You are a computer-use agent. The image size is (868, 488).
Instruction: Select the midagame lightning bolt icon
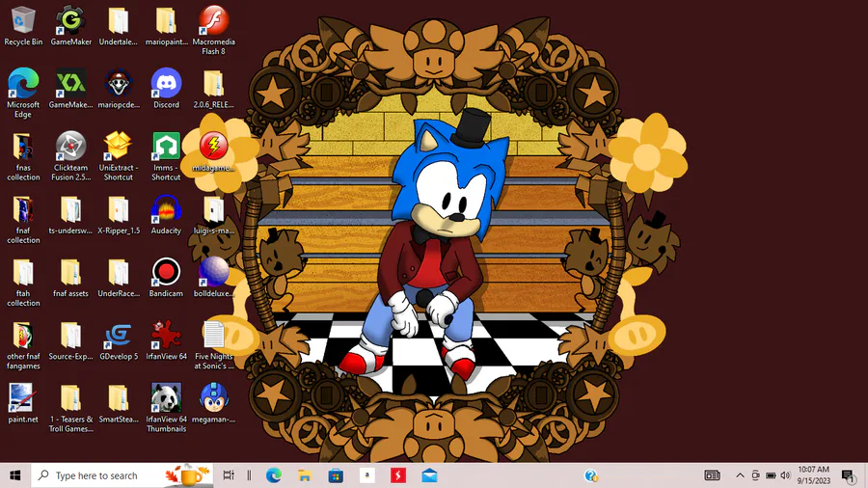(x=214, y=151)
